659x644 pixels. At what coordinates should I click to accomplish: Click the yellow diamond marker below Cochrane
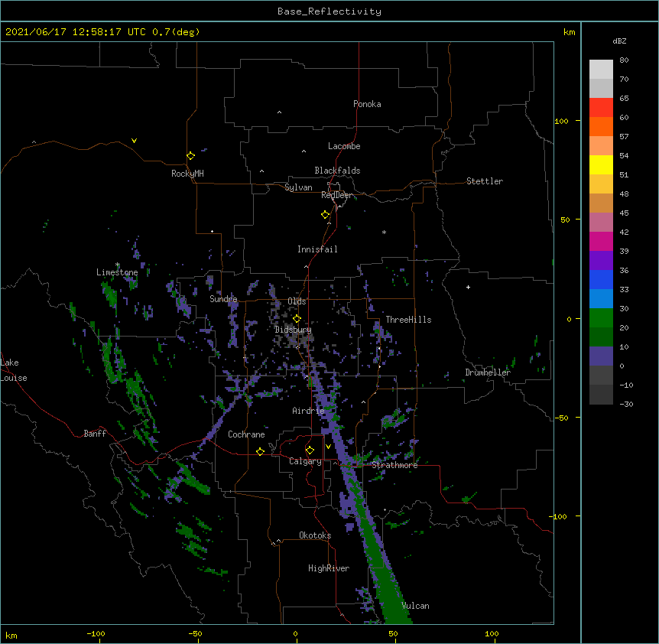point(260,451)
